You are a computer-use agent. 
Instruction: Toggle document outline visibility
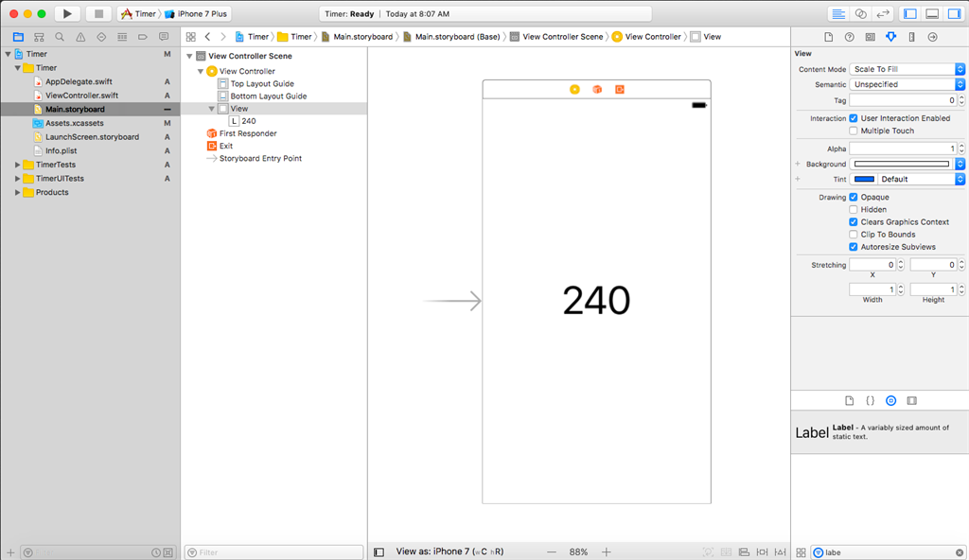[x=379, y=552]
